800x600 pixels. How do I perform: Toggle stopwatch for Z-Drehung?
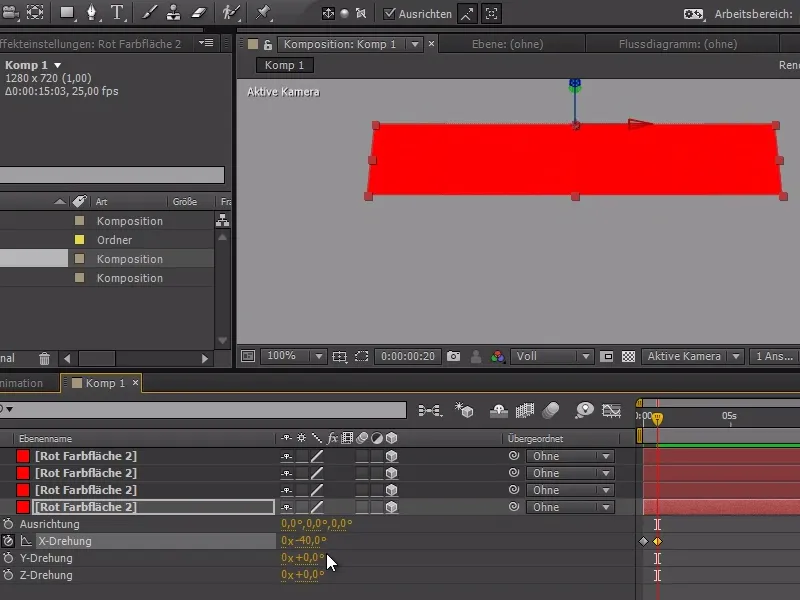(8, 575)
